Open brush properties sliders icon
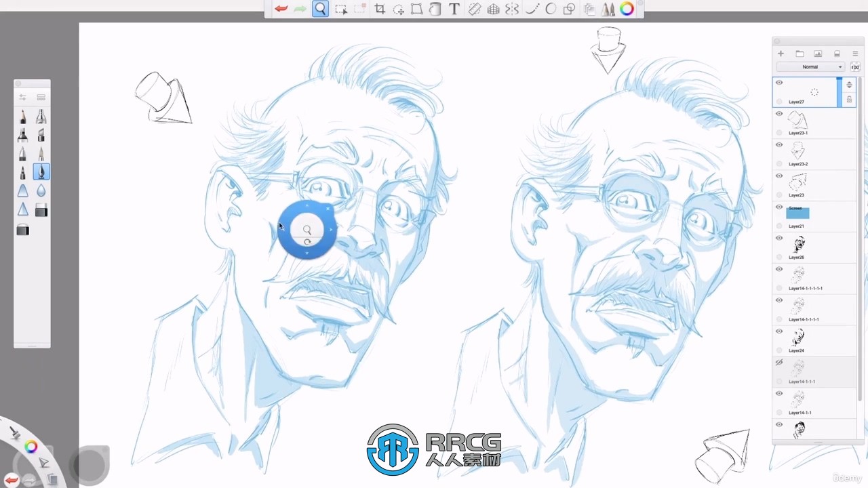The width and height of the screenshot is (868, 488). (x=22, y=98)
